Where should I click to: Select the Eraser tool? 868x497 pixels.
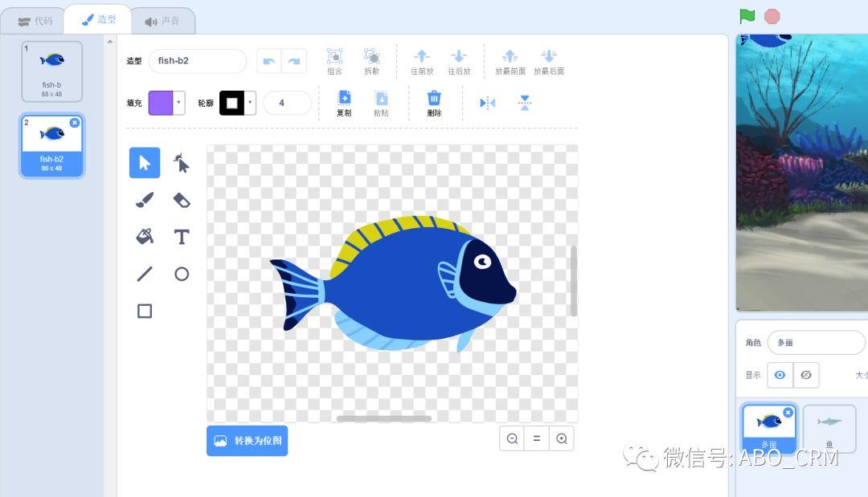(x=182, y=200)
